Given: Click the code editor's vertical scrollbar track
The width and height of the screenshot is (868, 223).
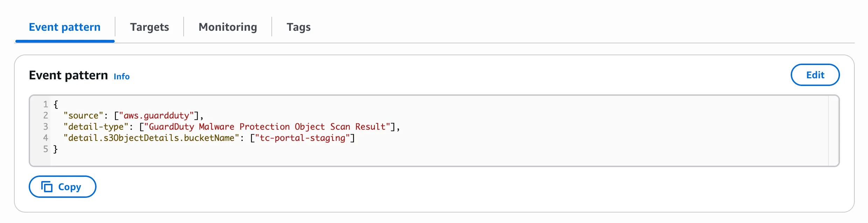Looking at the screenshot, I should coord(833,131).
